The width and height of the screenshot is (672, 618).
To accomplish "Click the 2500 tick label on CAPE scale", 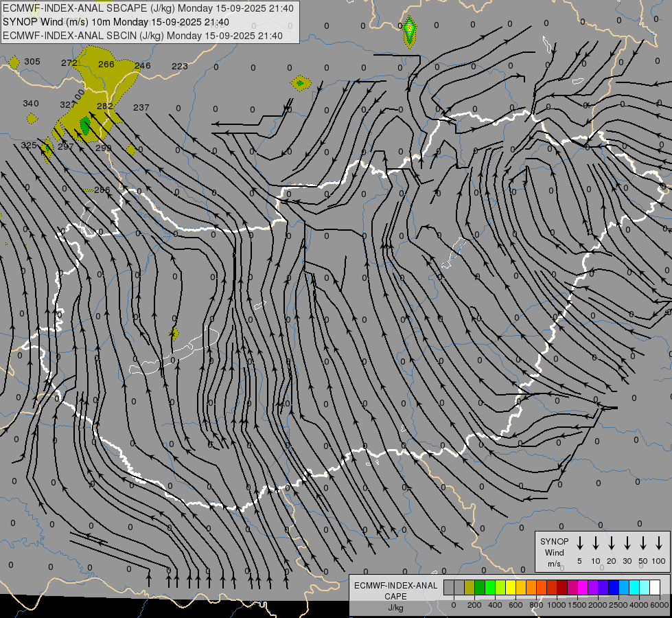I will 618,605.
